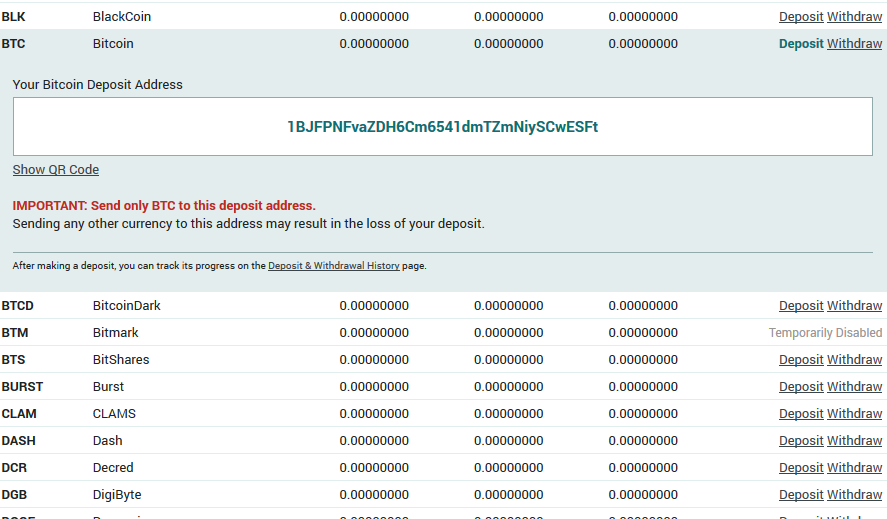
Task: Click the Bitmark coin name
Action: (x=115, y=333)
